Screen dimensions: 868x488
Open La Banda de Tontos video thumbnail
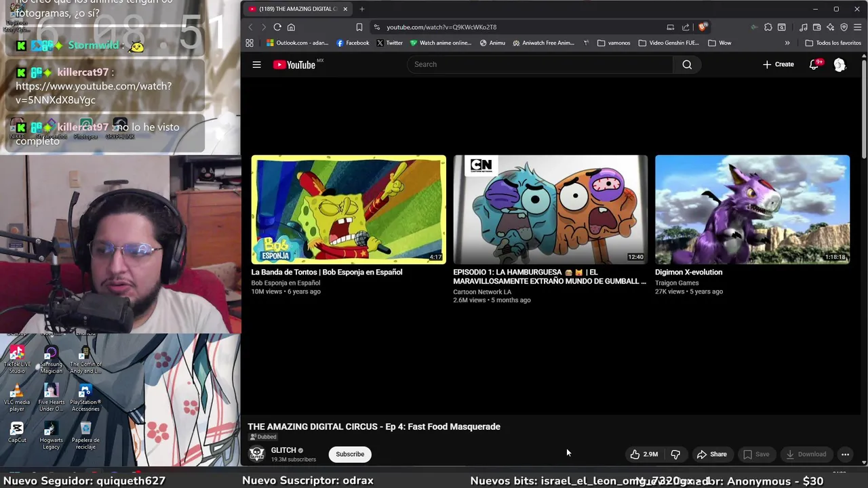click(x=349, y=209)
